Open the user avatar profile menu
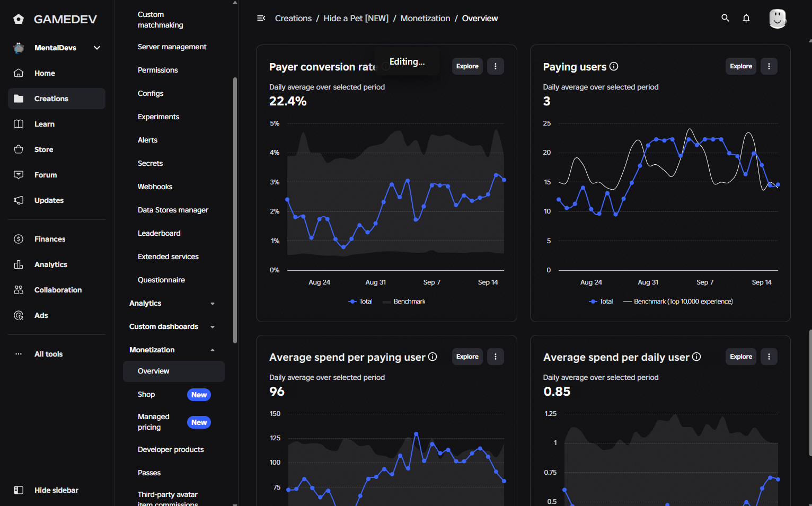 click(778, 19)
